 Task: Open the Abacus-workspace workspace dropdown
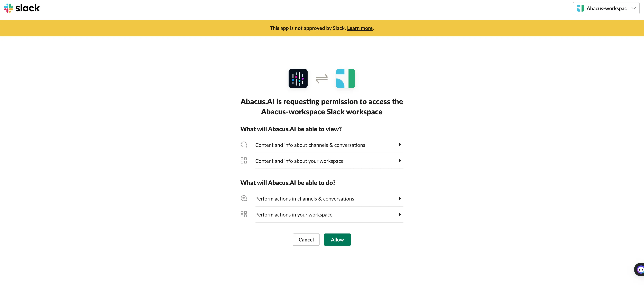(x=606, y=8)
